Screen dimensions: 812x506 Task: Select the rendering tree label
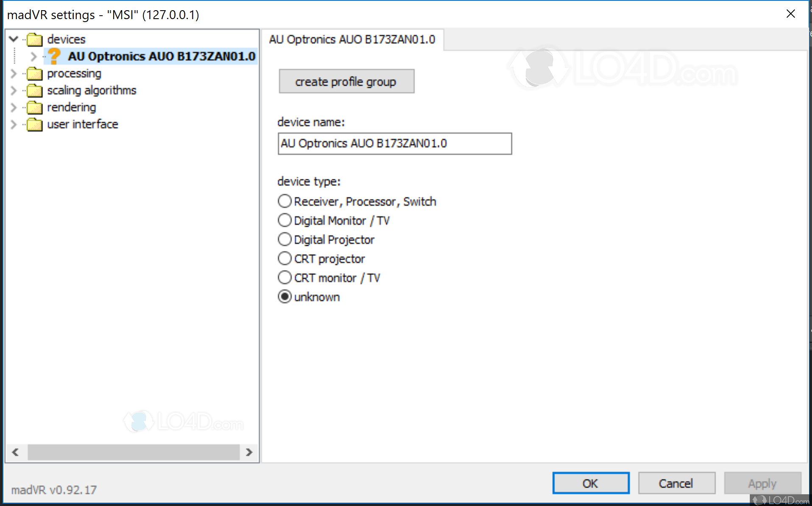[x=72, y=107]
